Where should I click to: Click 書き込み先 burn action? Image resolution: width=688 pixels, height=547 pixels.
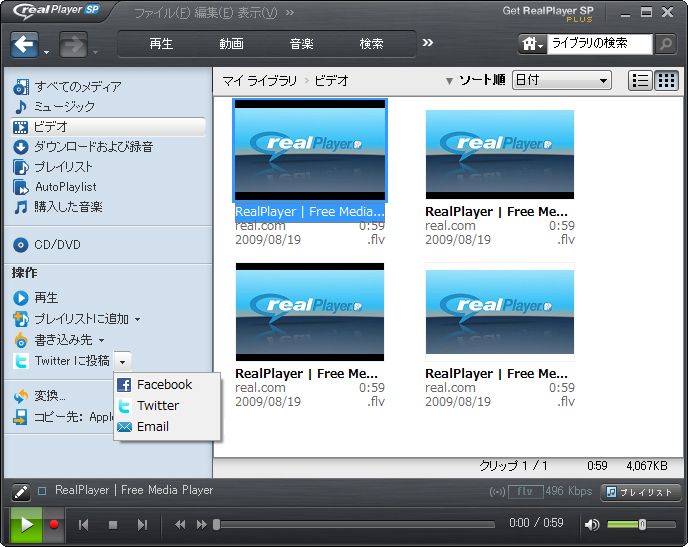[53, 340]
